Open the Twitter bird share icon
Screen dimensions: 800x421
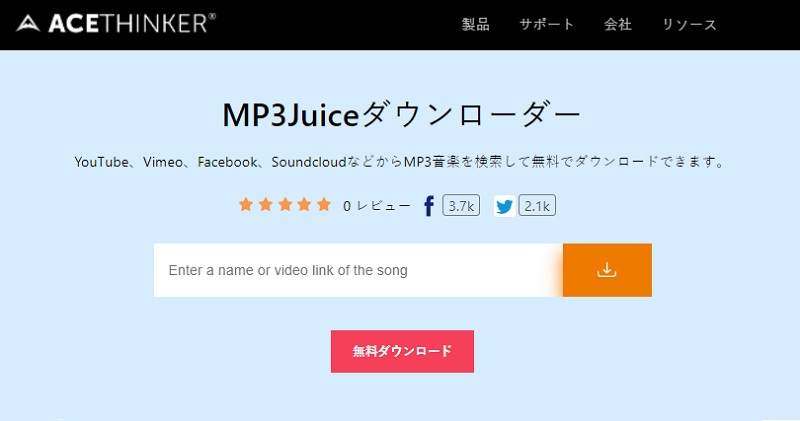505,206
